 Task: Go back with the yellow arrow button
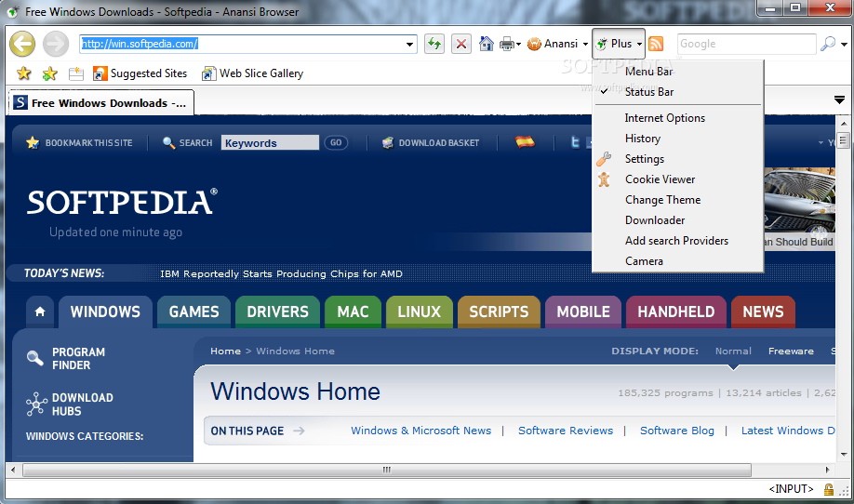tap(22, 44)
